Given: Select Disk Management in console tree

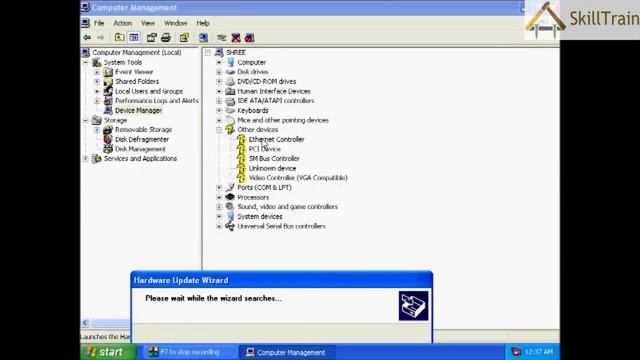Looking at the screenshot, I should [x=140, y=149].
